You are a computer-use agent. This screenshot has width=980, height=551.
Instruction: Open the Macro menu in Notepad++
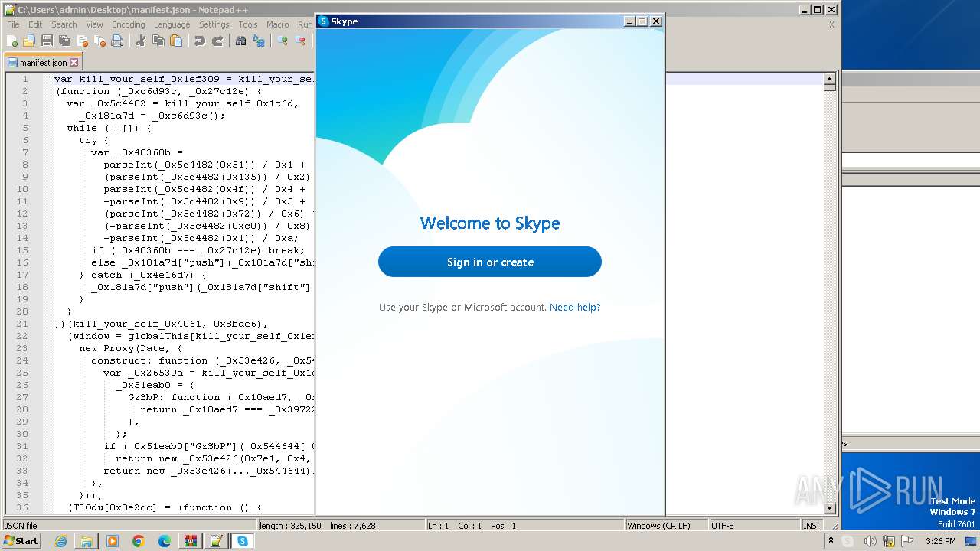point(278,24)
